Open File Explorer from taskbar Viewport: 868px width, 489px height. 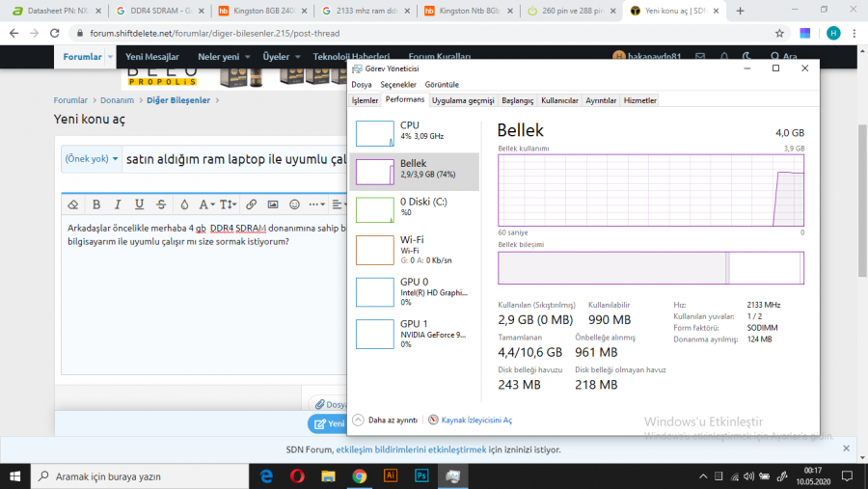pyautogui.click(x=328, y=476)
